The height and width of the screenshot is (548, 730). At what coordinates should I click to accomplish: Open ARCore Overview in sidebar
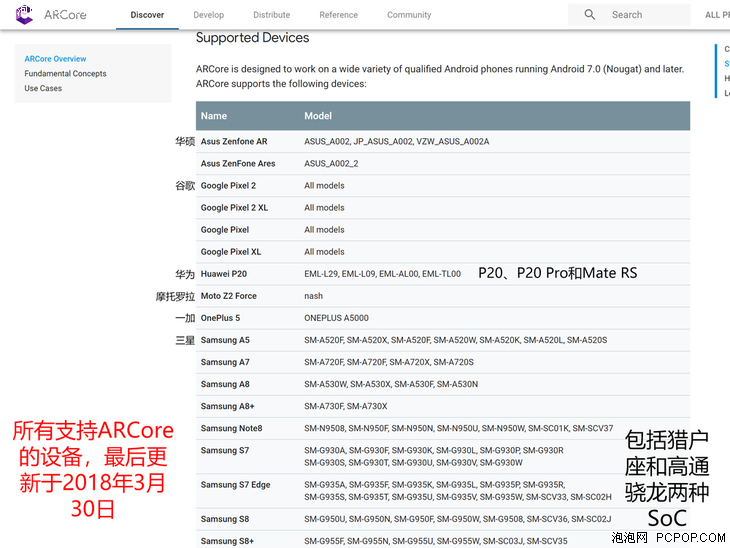(55, 59)
